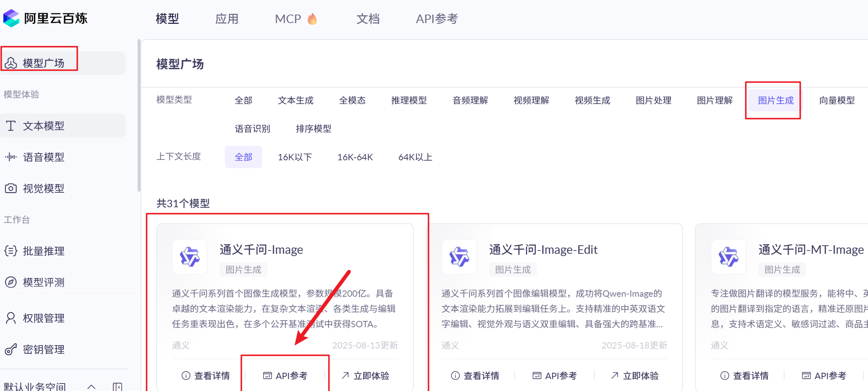868x391 pixels.
Task: Click info icon on 通义千问-MT-Image 查看详情
Action: (x=724, y=375)
